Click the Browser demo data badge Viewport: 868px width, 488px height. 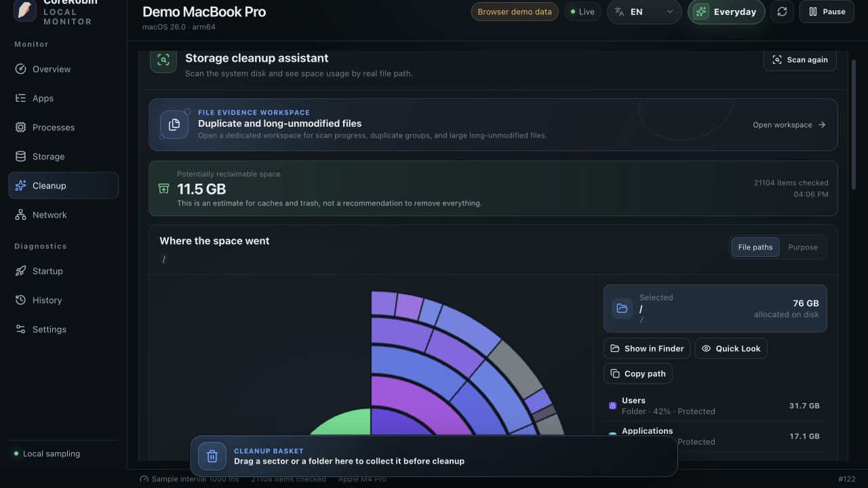click(515, 12)
